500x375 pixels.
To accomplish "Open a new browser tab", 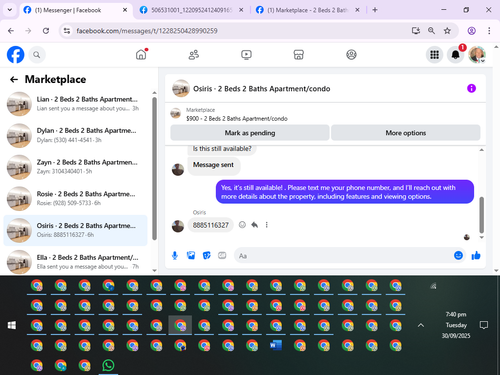I will click(375, 10).
